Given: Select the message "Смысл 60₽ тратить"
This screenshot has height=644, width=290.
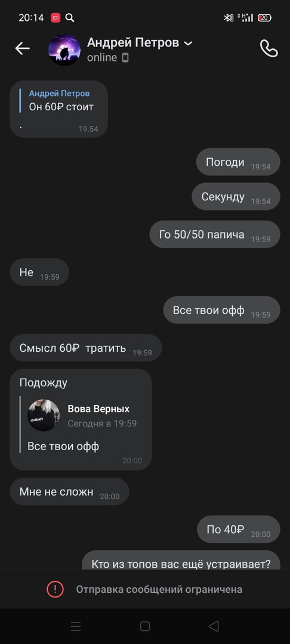Looking at the screenshot, I should point(85,348).
